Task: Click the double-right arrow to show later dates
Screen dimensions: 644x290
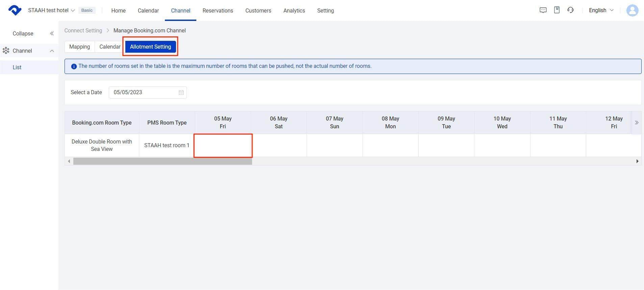Action: tap(637, 123)
